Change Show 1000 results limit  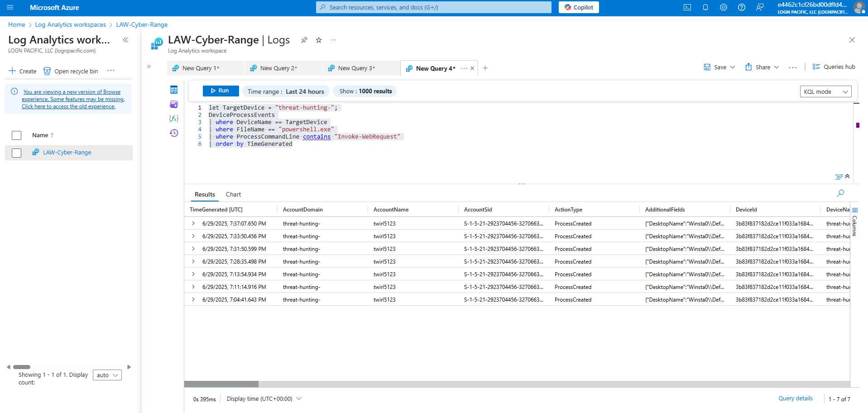pyautogui.click(x=365, y=91)
